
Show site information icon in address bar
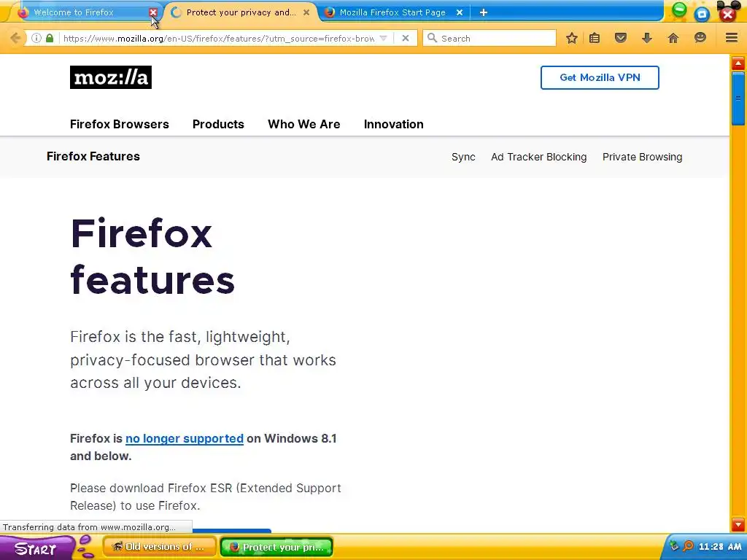[x=36, y=38]
